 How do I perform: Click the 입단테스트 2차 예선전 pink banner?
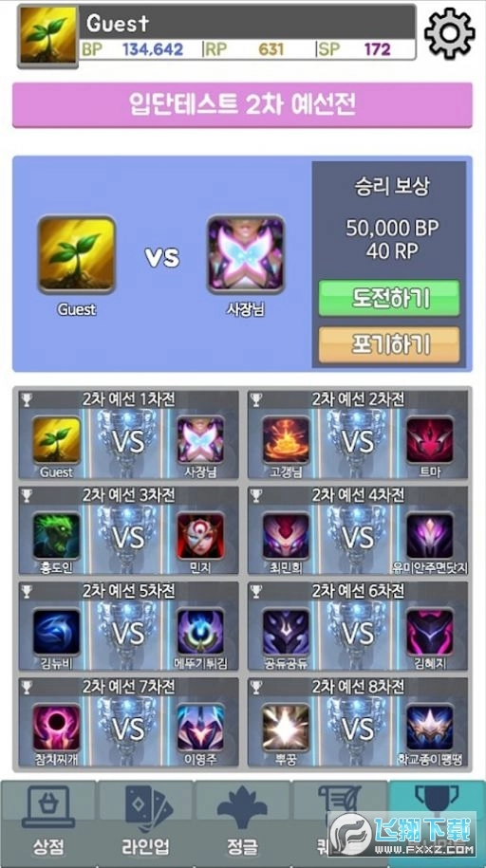(x=242, y=104)
